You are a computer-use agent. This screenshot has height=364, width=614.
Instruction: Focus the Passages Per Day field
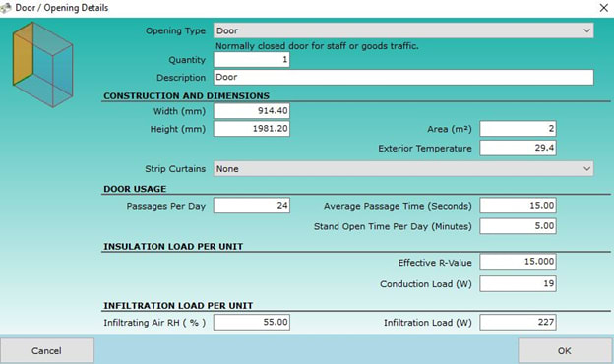[x=251, y=205]
